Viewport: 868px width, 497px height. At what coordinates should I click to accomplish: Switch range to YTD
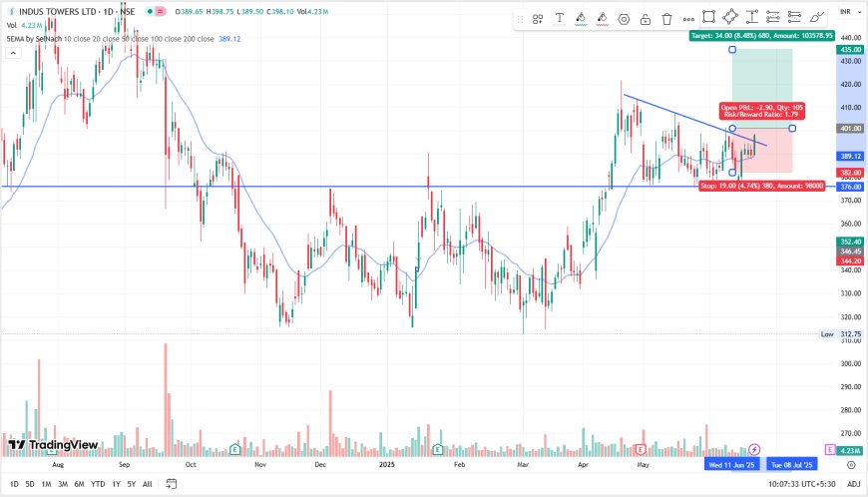pyautogui.click(x=98, y=484)
